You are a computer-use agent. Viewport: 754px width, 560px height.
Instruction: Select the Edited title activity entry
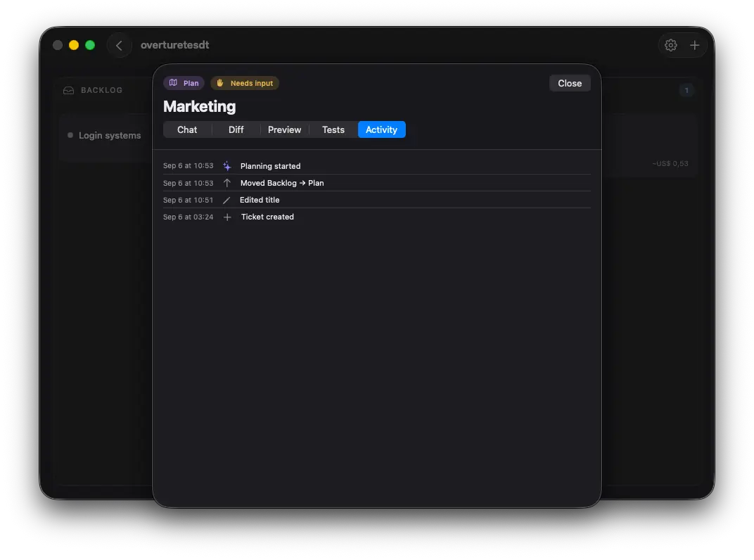(x=377, y=200)
